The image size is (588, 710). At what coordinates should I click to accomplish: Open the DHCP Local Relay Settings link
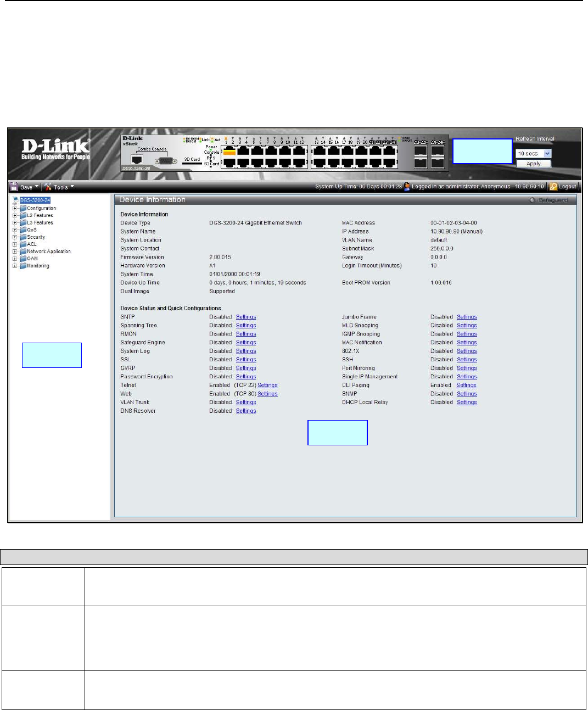(467, 402)
